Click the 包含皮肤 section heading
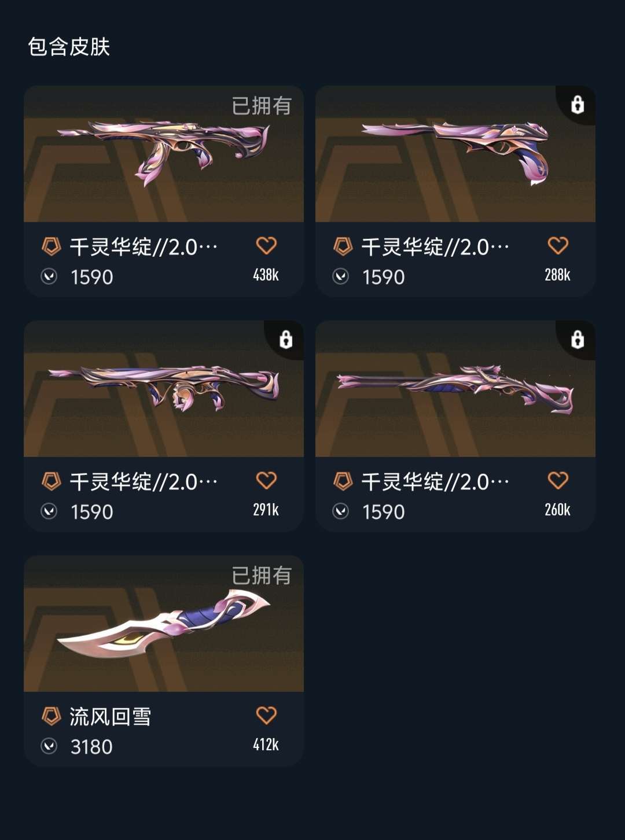625x840 pixels. click(69, 47)
